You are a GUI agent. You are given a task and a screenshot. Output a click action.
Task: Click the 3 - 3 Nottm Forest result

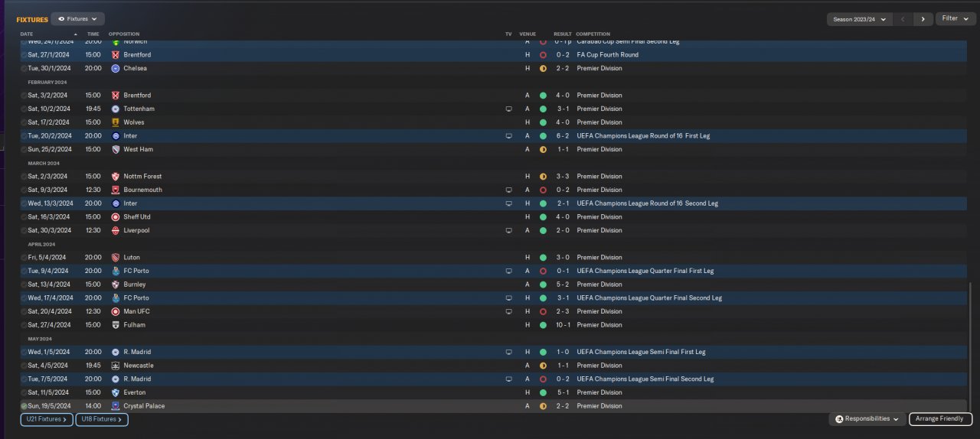click(x=562, y=176)
